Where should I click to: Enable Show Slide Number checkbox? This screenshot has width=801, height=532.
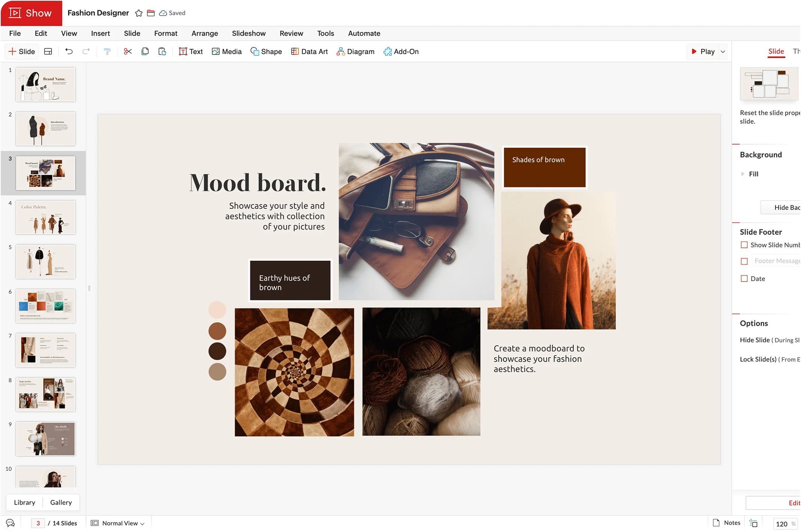[744, 245]
